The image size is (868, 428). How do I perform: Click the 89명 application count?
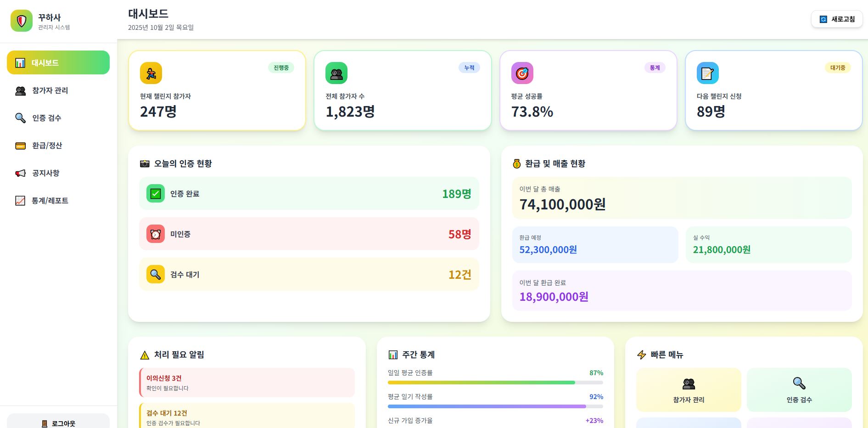click(x=711, y=112)
